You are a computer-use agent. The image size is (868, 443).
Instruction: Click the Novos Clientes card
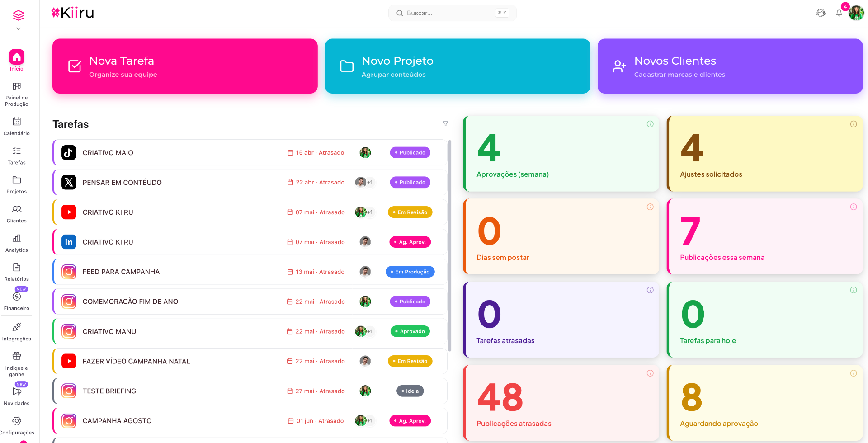730,66
